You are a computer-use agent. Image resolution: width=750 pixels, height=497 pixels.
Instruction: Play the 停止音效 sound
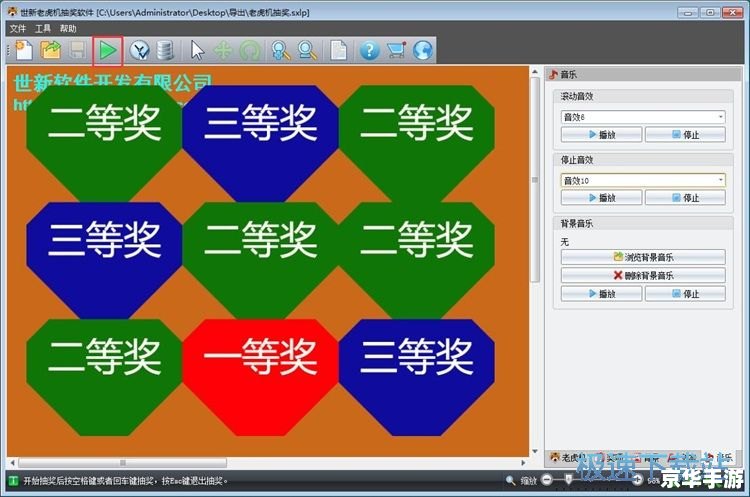(602, 198)
